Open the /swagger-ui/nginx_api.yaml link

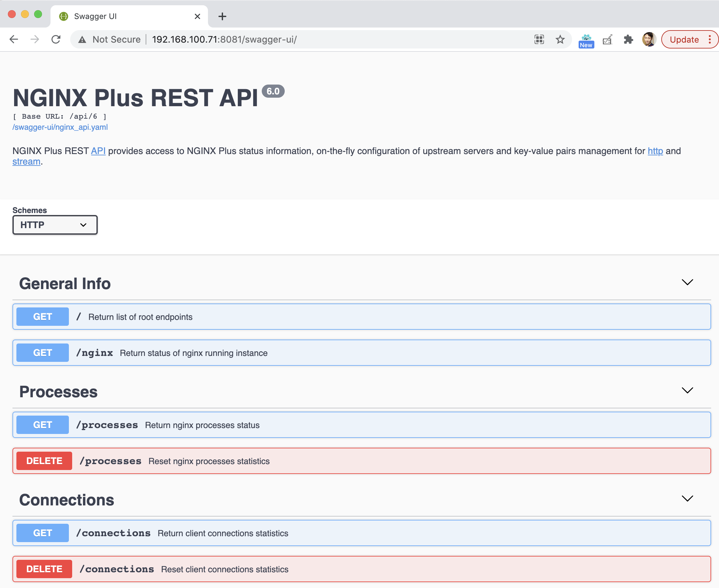60,127
